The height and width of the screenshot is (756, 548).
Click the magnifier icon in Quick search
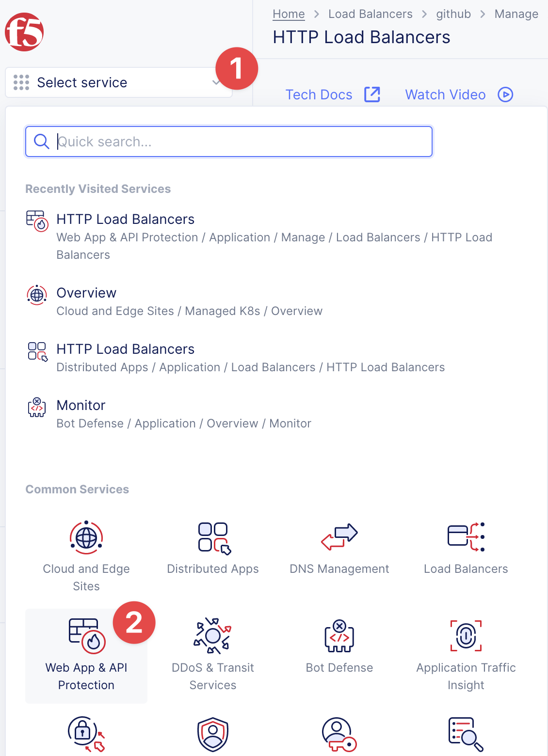[x=42, y=142]
